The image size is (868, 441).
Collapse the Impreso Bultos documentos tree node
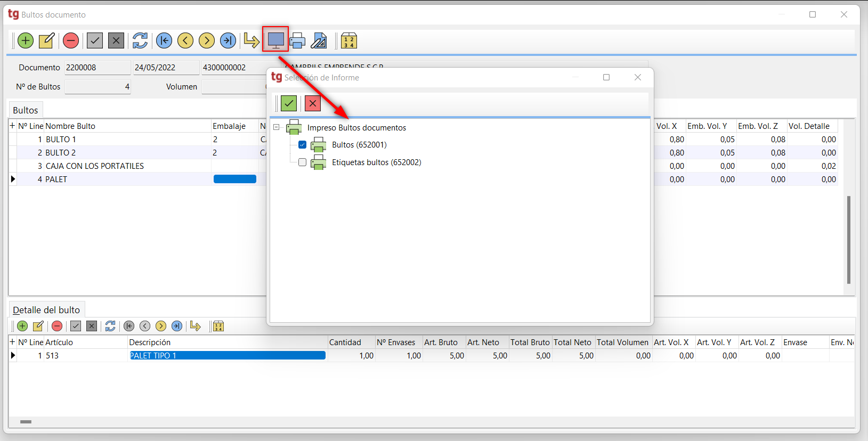[276, 127]
